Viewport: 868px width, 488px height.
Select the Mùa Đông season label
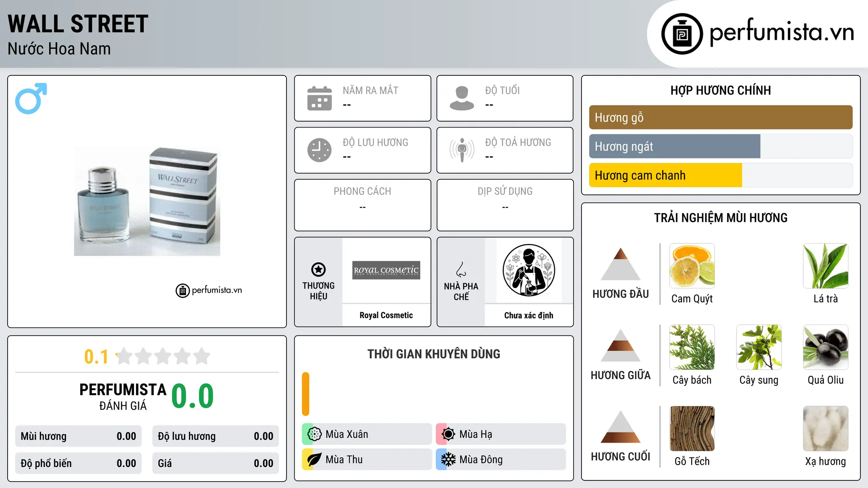481,460
